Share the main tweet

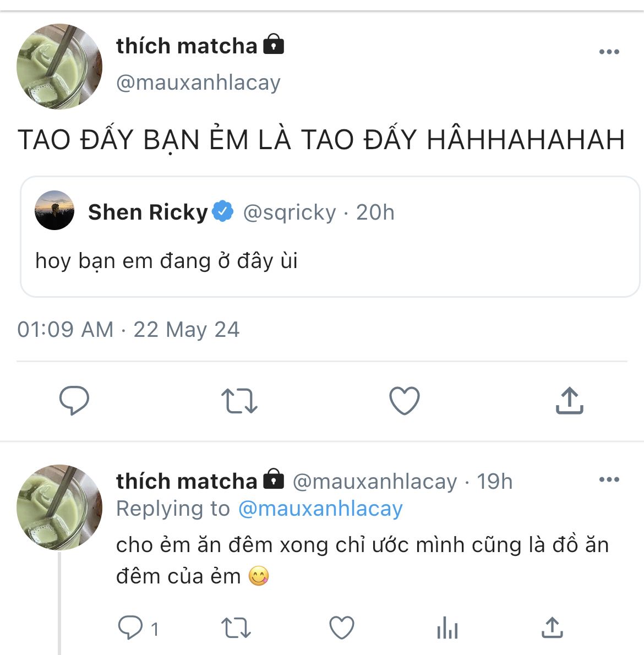pos(569,400)
